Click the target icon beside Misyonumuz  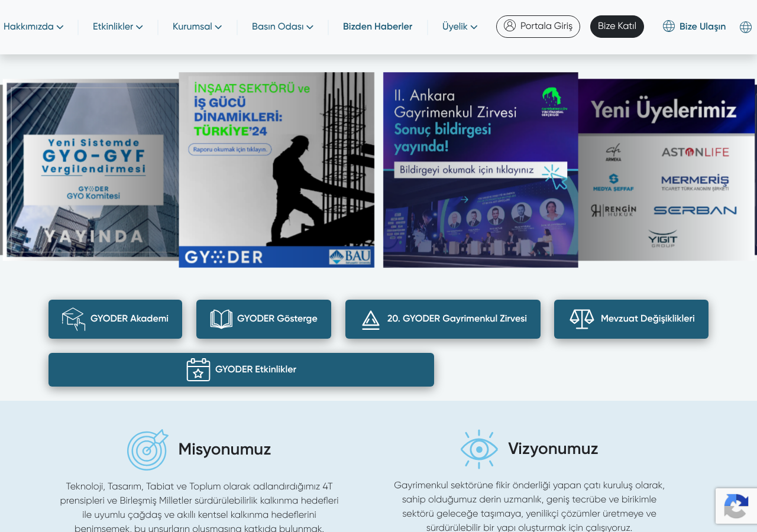(147, 450)
